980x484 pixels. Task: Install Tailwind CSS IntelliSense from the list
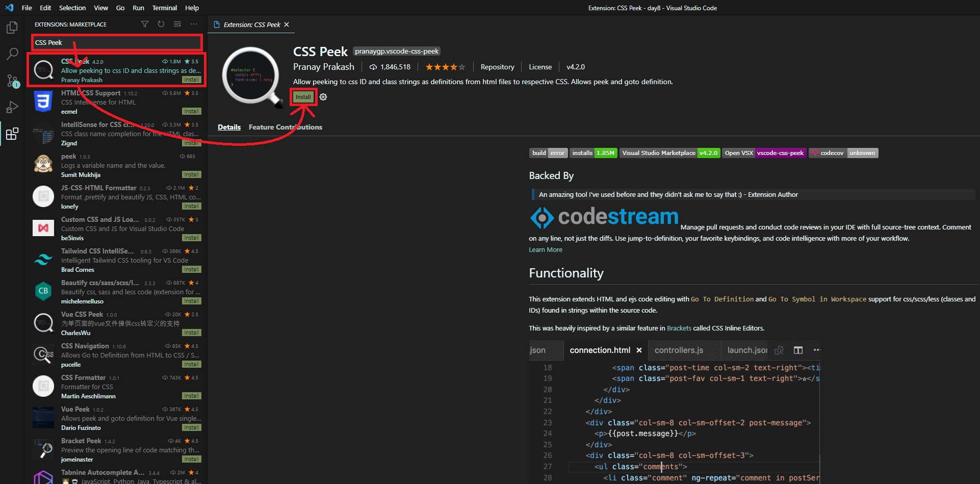point(192,270)
